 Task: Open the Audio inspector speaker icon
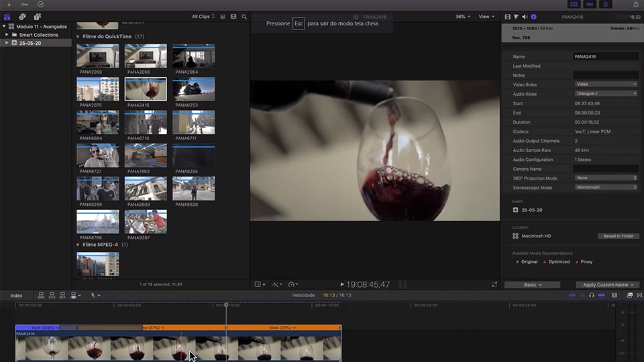point(525,17)
